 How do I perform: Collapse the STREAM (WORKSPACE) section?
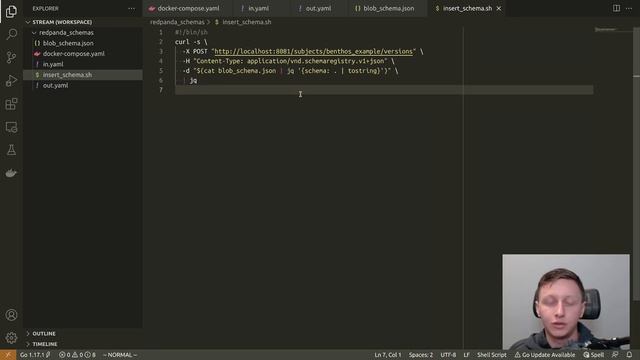point(62,22)
